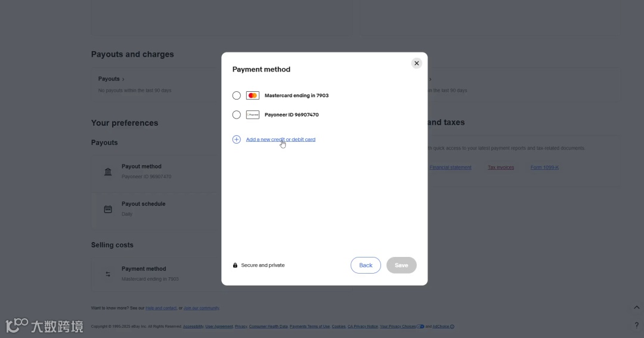Click the Payoneer card logo icon
644x338 pixels.
coord(253,114)
